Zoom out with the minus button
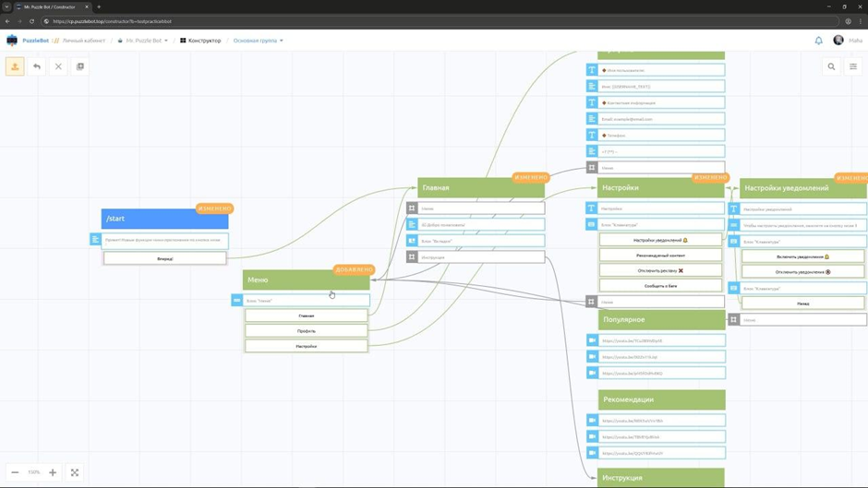The height and width of the screenshot is (488, 868). 15,472
